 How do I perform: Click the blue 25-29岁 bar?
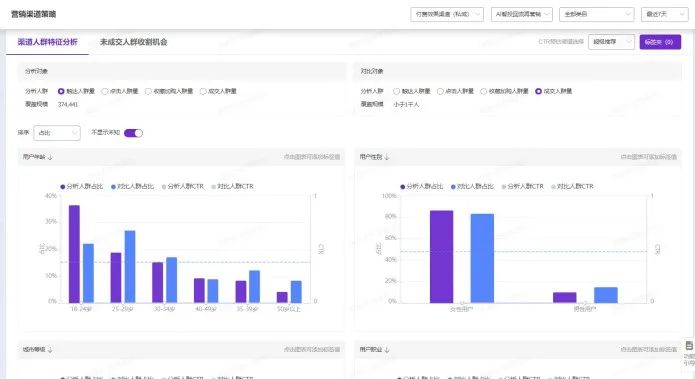130,267
